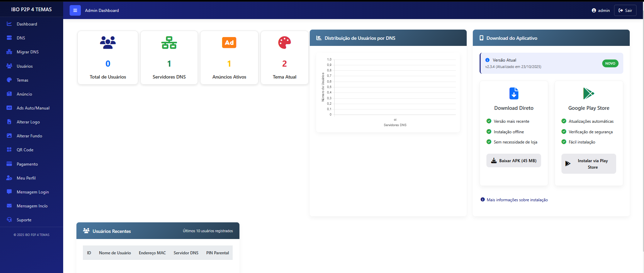This screenshot has height=273, width=644.
Task: Click the admin user profile icon
Action: tap(594, 11)
